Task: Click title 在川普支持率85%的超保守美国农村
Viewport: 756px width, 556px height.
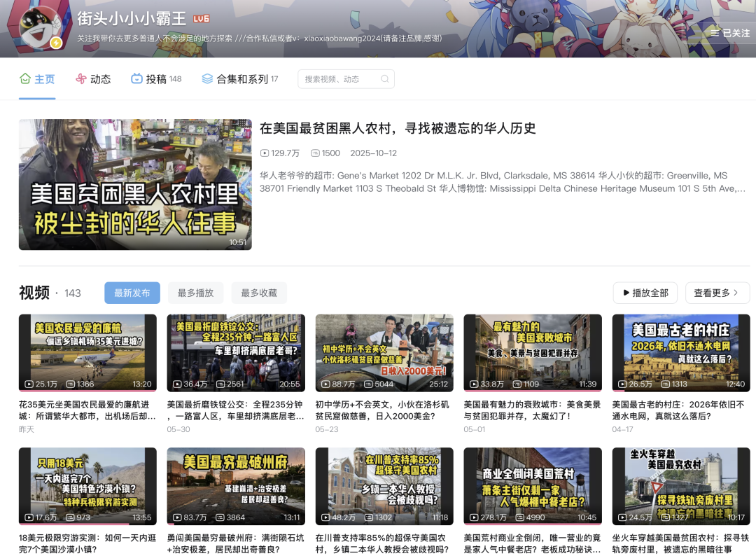Action: (x=382, y=543)
